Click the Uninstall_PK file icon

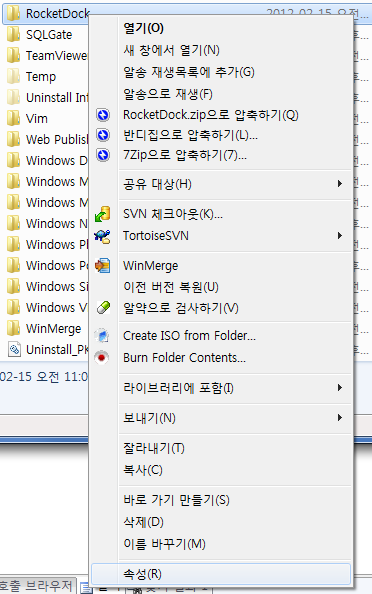pos(14,349)
